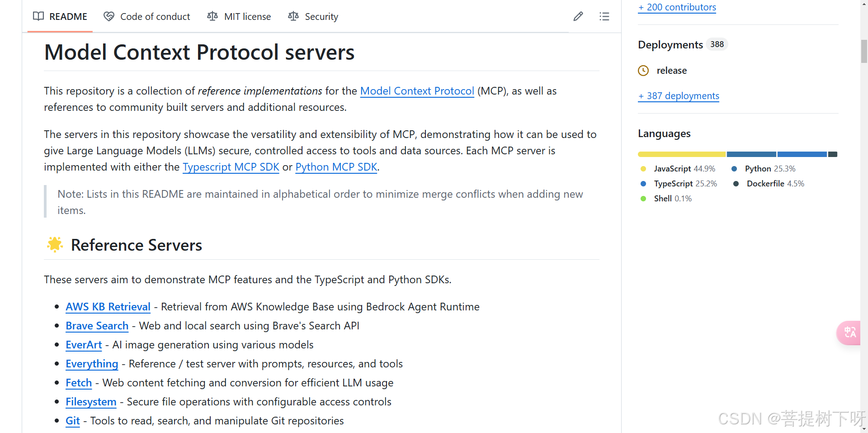Select the Python 25.3% language entry

(x=769, y=169)
